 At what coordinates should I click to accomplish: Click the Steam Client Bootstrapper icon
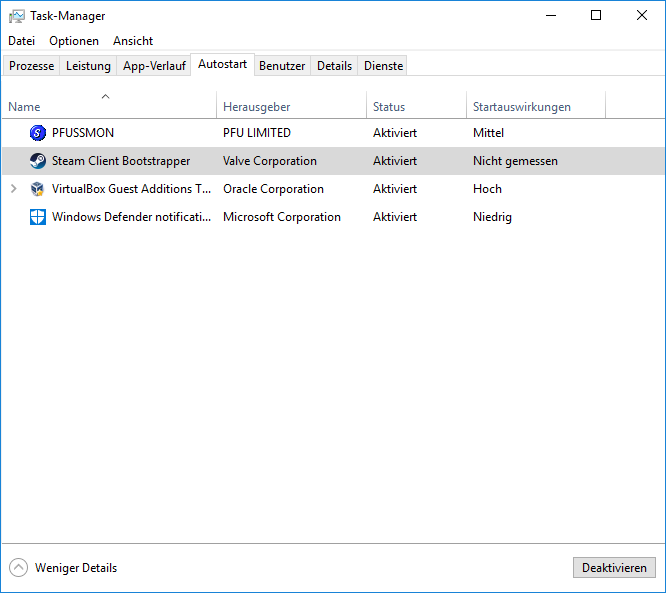pos(38,161)
